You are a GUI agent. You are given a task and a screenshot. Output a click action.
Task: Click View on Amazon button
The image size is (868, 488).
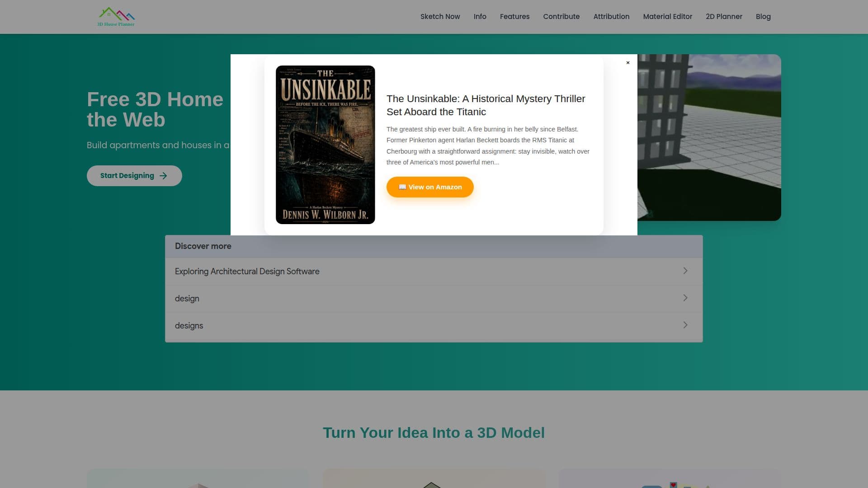click(430, 187)
